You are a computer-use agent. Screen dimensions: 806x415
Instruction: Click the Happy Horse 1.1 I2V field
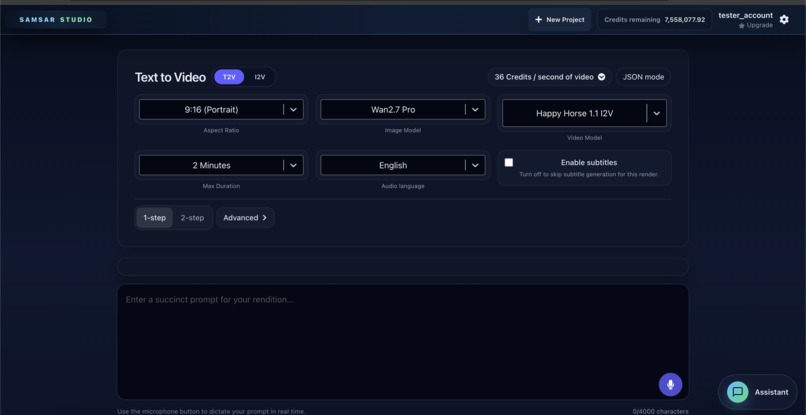point(584,113)
